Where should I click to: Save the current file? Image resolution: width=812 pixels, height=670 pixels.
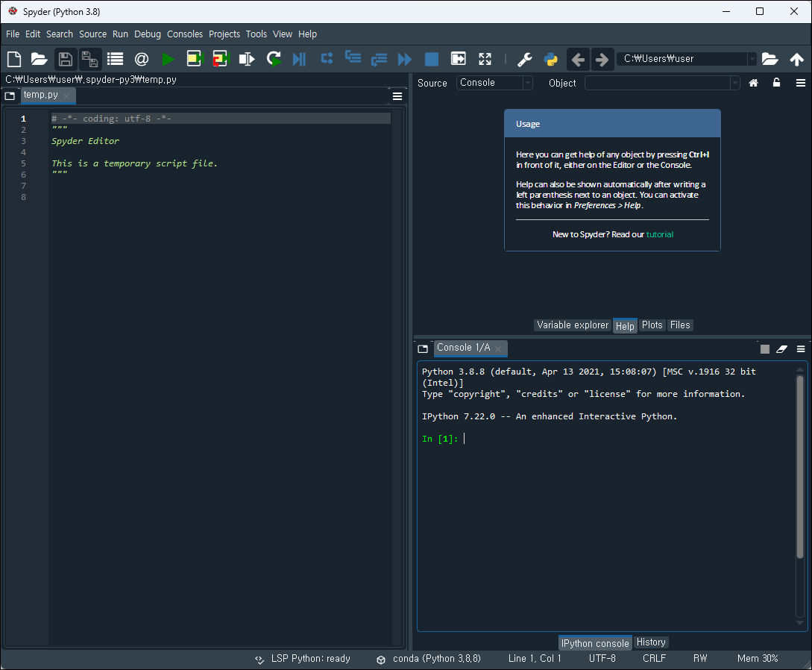(66, 59)
